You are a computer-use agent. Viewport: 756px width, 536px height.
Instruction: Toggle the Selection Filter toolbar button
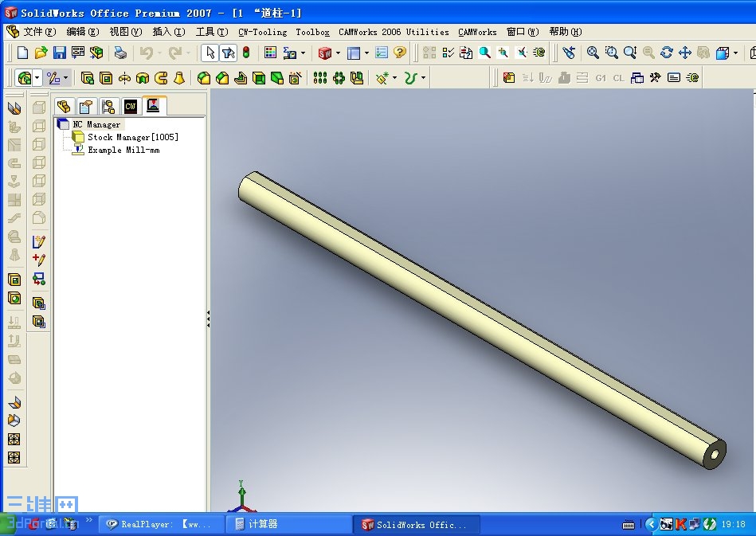point(228,53)
